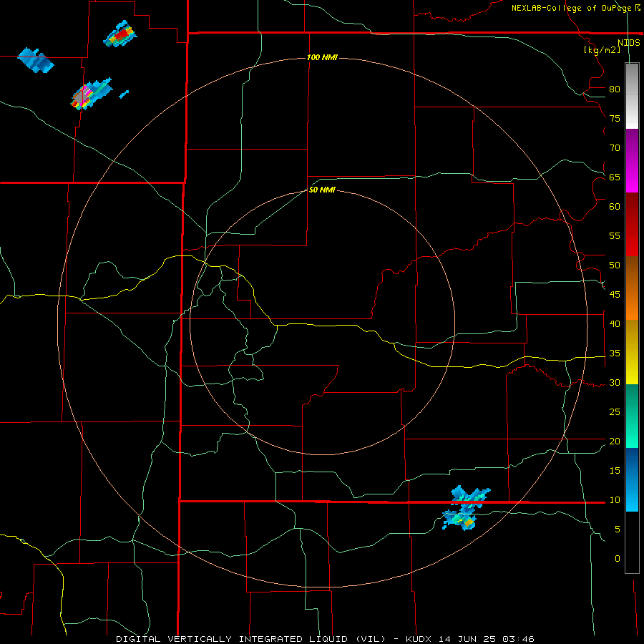Click the 75 value on the scale
Screen dimensions: 644x644
pos(615,119)
